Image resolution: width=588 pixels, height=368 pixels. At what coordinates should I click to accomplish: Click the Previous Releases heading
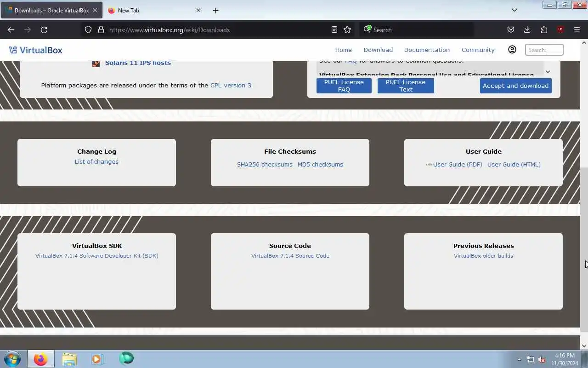(x=483, y=246)
